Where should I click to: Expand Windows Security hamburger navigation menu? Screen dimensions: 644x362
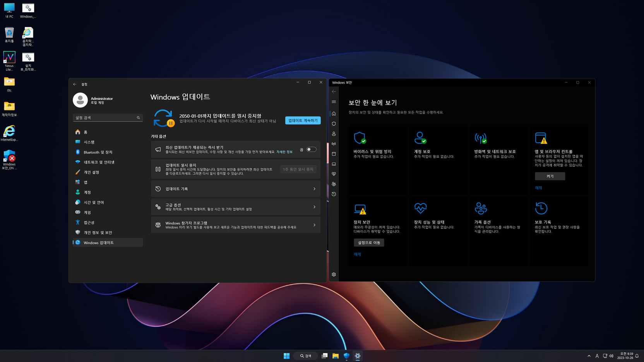(334, 102)
